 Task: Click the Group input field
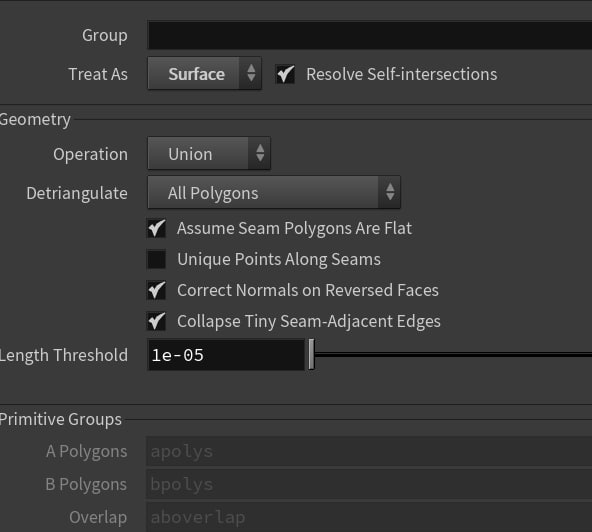[x=370, y=35]
